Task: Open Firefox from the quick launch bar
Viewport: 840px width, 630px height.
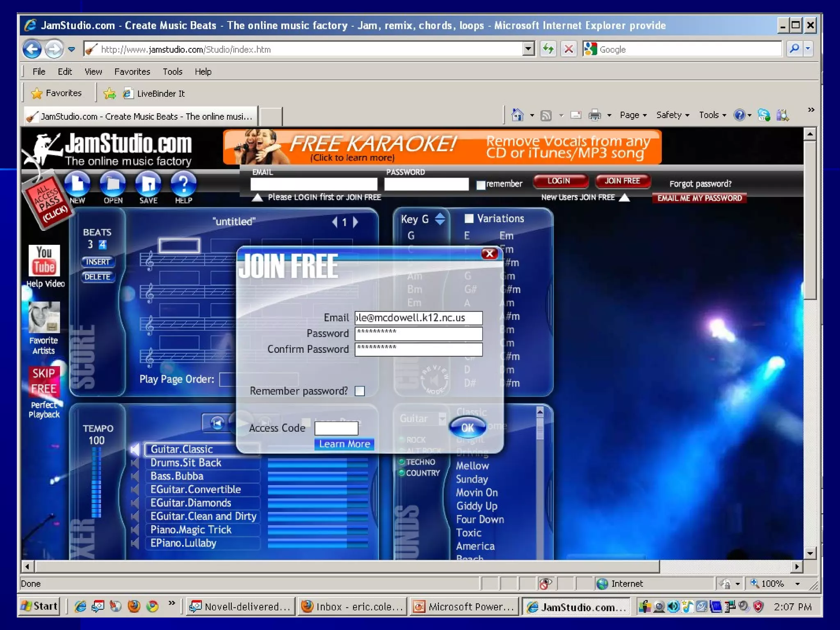Action: (134, 606)
